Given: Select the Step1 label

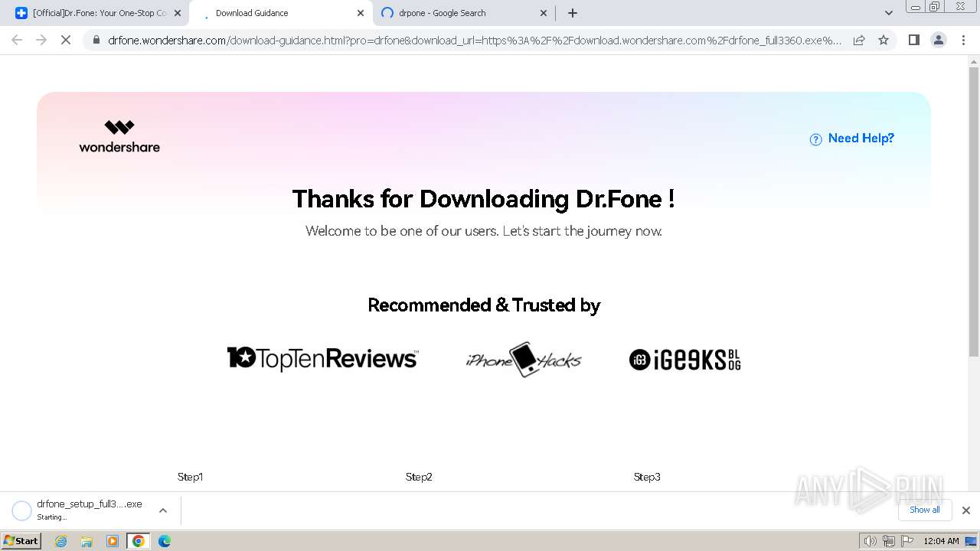Looking at the screenshot, I should click(x=191, y=477).
